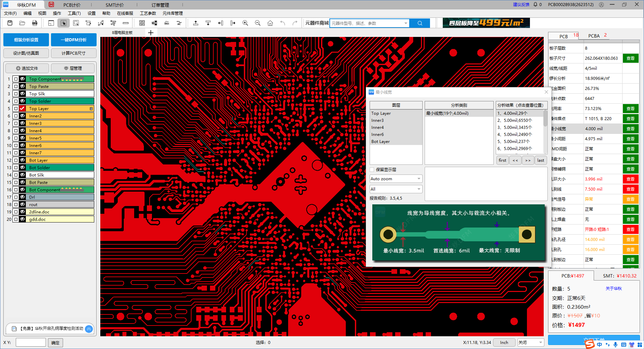The image size is (644, 349).
Task: Export as PDF from the toolbar
Action: pyautogui.click(x=35, y=23)
